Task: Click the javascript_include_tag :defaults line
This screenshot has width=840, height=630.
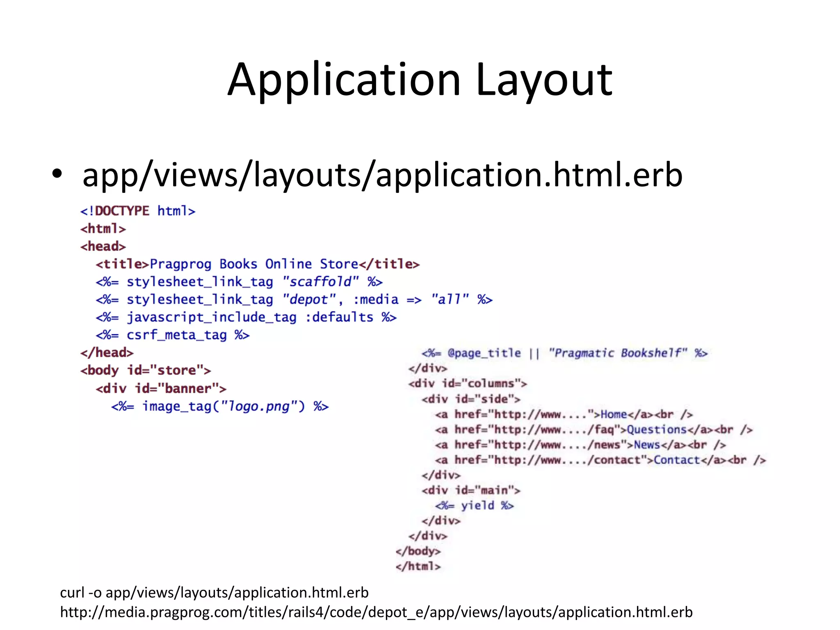Action: coord(246,317)
